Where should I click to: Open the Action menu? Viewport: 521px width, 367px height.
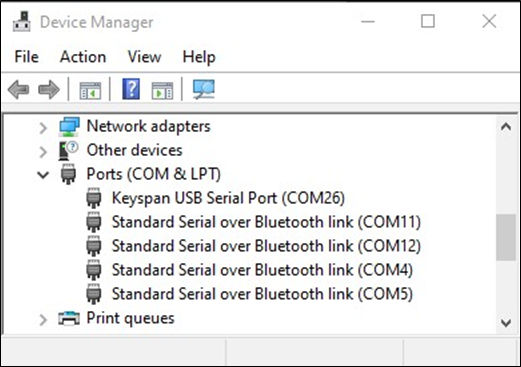tap(83, 57)
